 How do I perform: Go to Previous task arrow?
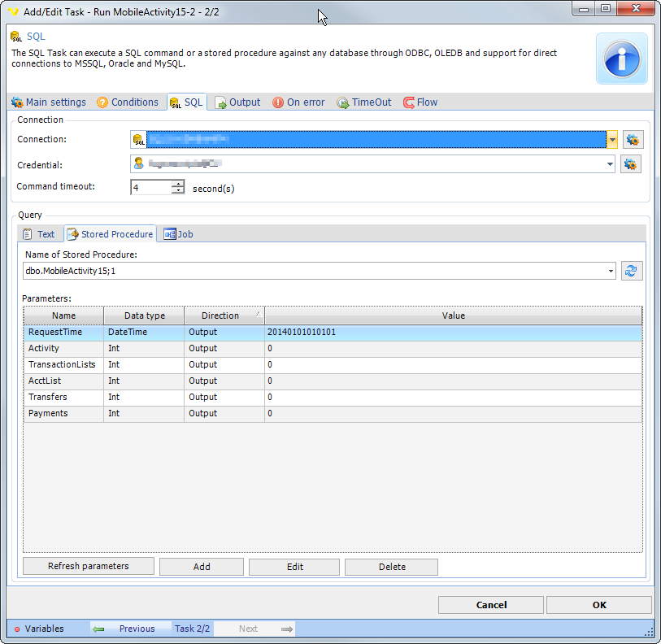[98, 629]
